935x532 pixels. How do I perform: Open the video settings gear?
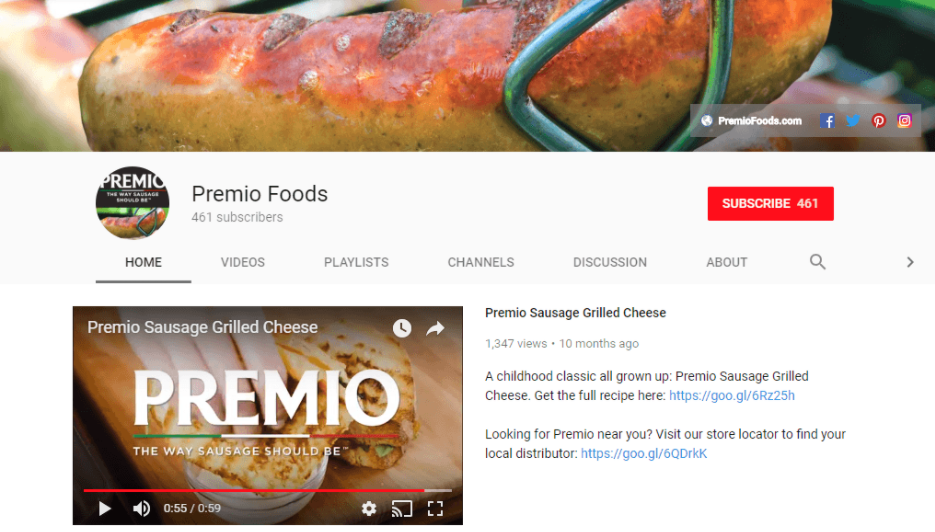tap(369, 508)
